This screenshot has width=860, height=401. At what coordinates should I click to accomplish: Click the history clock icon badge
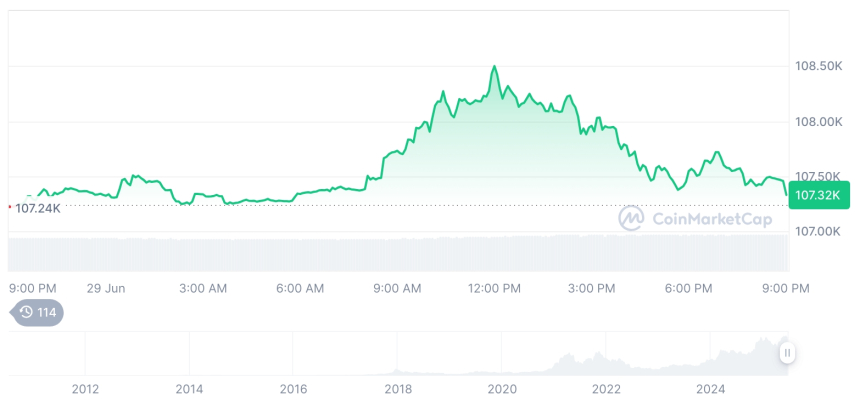click(x=37, y=313)
